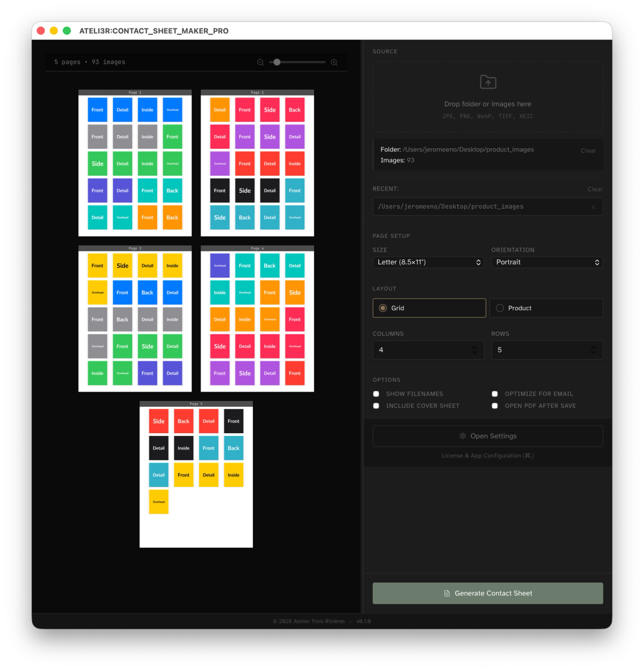Check Open PDF After Save
The height and width of the screenshot is (671, 644).
[x=494, y=406]
